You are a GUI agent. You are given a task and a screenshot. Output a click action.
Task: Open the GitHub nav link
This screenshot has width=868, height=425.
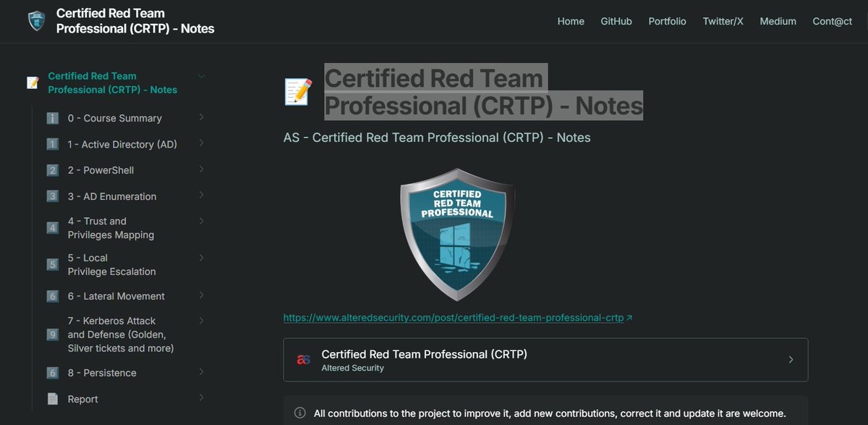click(x=616, y=21)
